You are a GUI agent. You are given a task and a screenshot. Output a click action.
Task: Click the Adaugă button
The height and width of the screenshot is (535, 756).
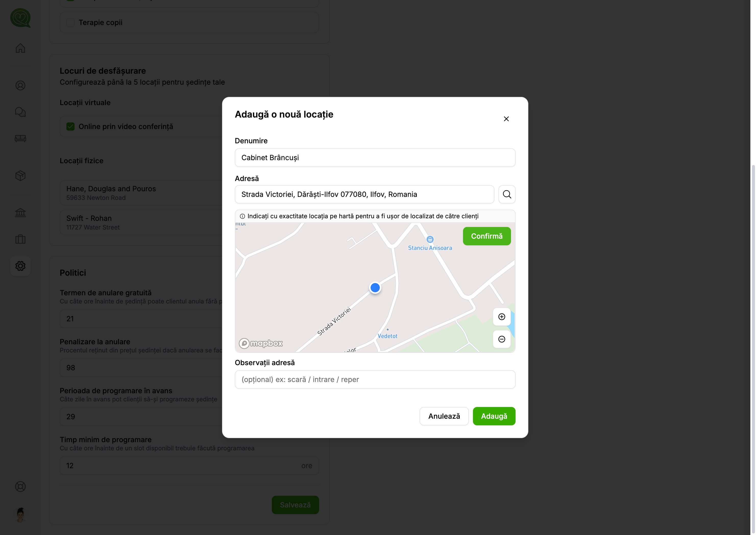point(494,416)
